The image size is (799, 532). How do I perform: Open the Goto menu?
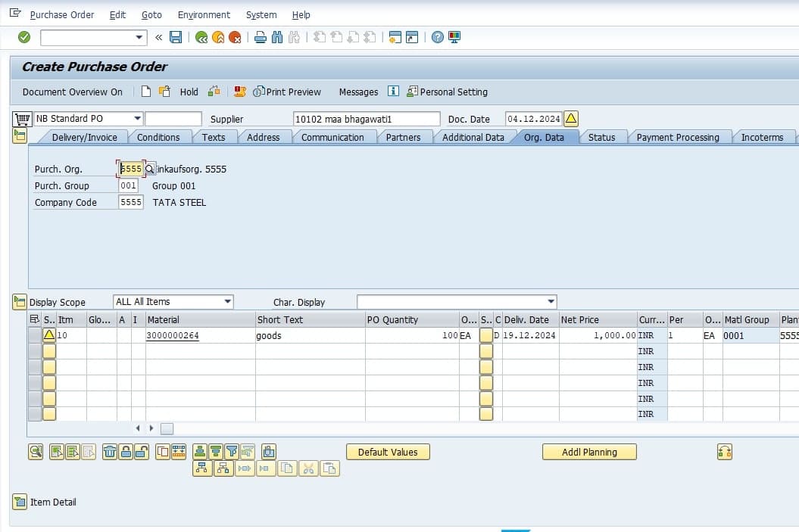(x=151, y=15)
